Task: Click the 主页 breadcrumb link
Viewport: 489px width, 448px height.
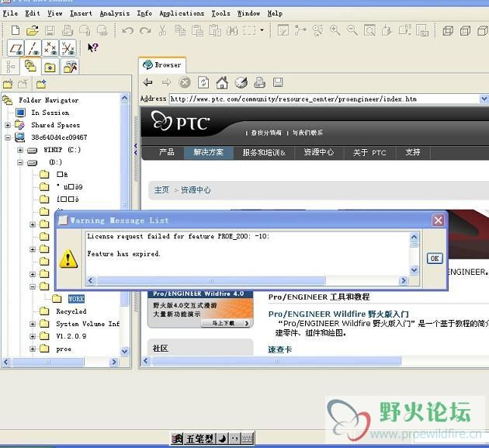Action: 161,190
